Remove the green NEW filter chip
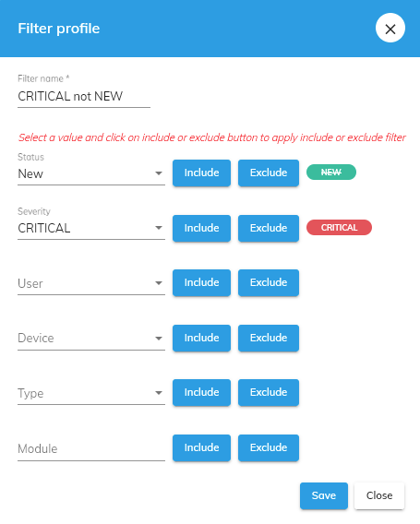Image resolution: width=420 pixels, height=524 pixels. (x=331, y=173)
